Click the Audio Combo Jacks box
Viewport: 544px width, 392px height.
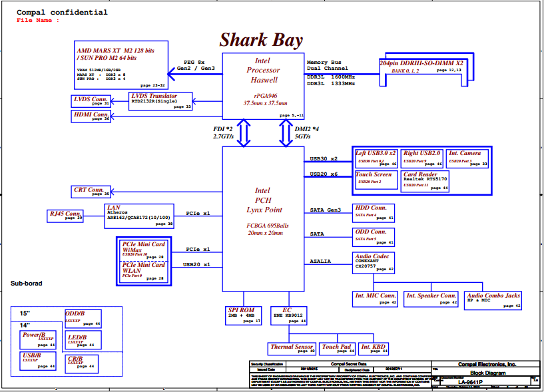pyautogui.click(x=493, y=300)
